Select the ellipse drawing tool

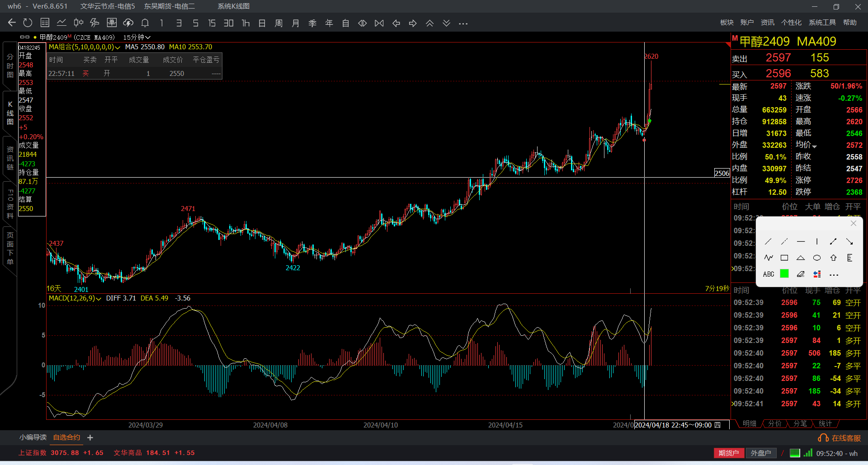(x=817, y=258)
